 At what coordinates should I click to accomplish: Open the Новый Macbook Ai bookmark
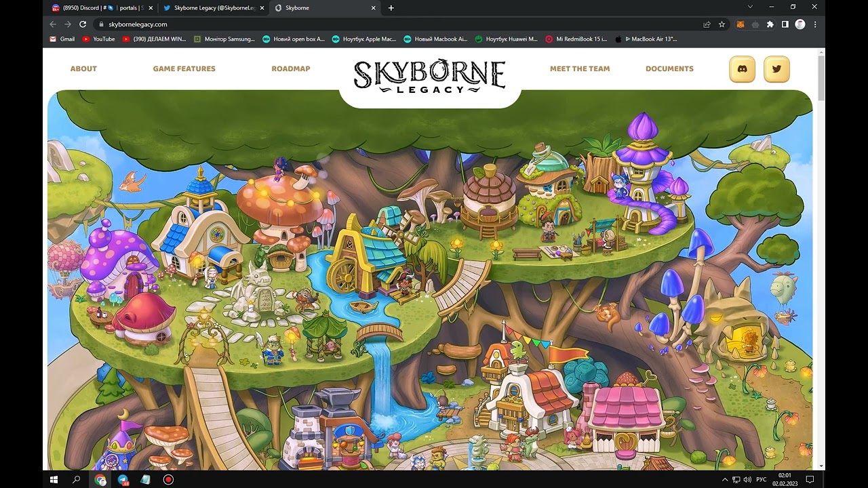[x=435, y=39]
